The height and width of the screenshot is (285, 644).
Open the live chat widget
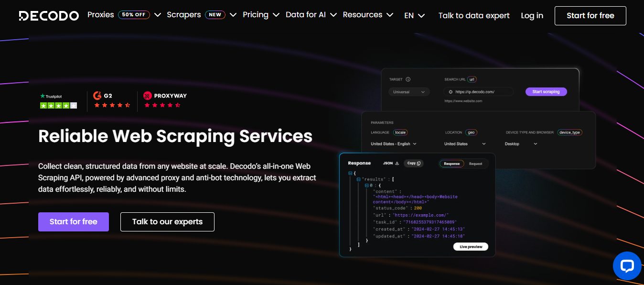(x=626, y=266)
